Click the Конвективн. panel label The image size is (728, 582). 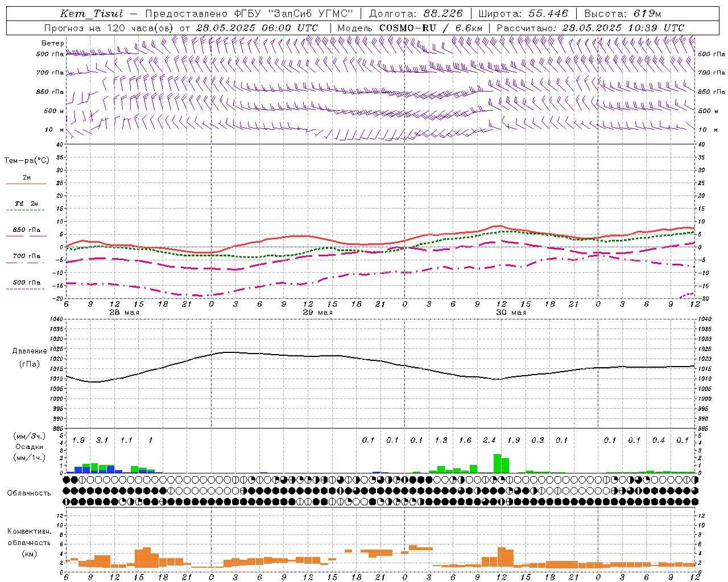click(29, 531)
